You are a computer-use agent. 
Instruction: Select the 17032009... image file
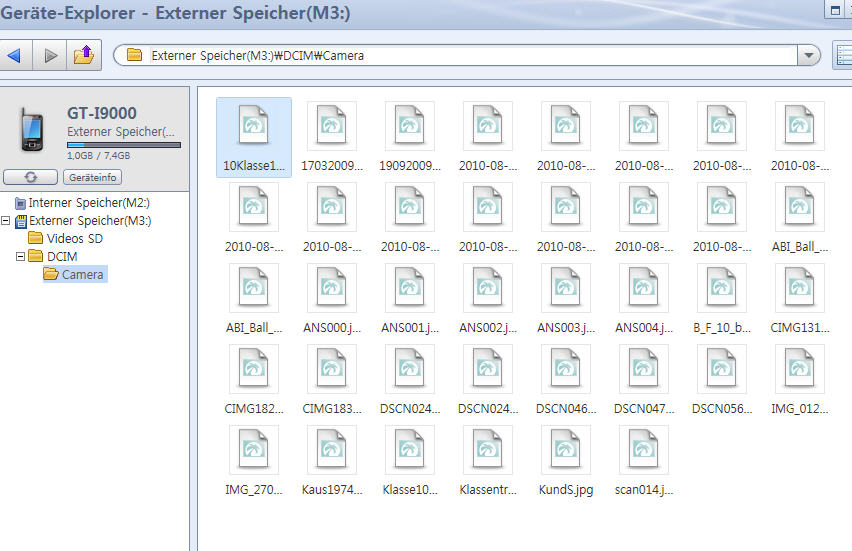pyautogui.click(x=332, y=137)
